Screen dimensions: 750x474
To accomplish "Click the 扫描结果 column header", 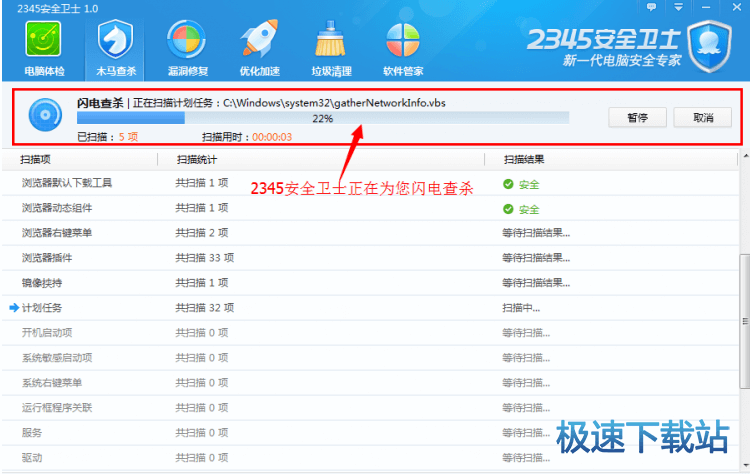I will click(x=524, y=159).
